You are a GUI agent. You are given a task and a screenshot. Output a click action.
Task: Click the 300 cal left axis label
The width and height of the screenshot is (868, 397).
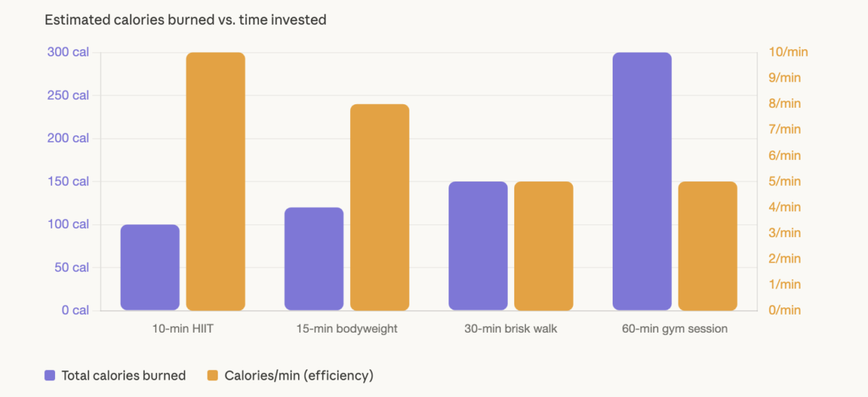(68, 52)
